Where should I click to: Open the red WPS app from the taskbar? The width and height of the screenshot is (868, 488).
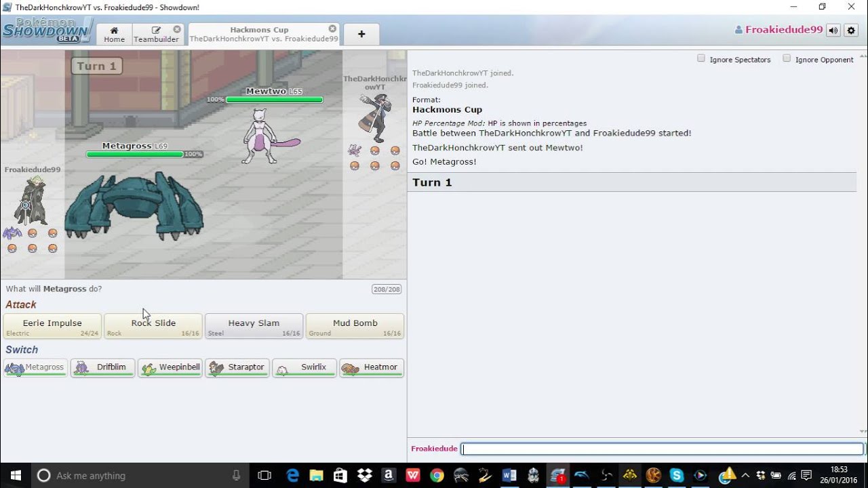[x=412, y=476]
